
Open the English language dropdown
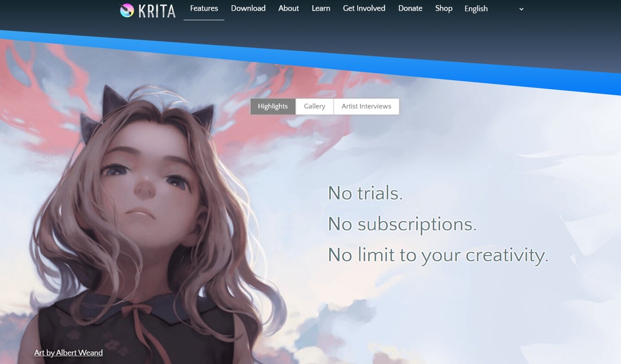click(x=495, y=8)
